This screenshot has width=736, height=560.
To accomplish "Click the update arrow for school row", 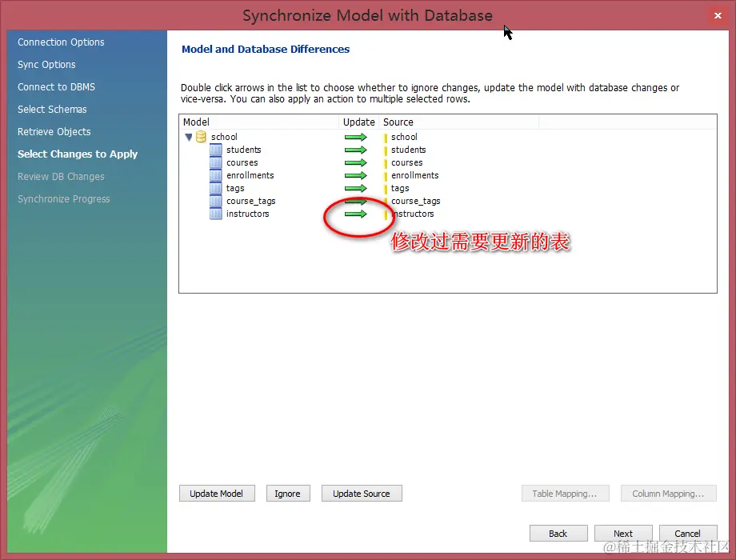I will (x=356, y=137).
